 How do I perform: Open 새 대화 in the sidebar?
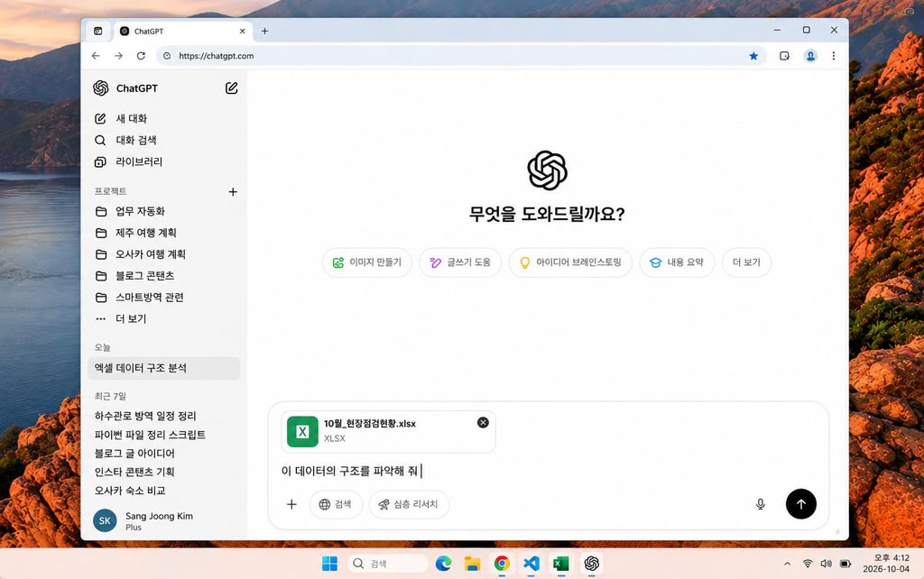164,118
